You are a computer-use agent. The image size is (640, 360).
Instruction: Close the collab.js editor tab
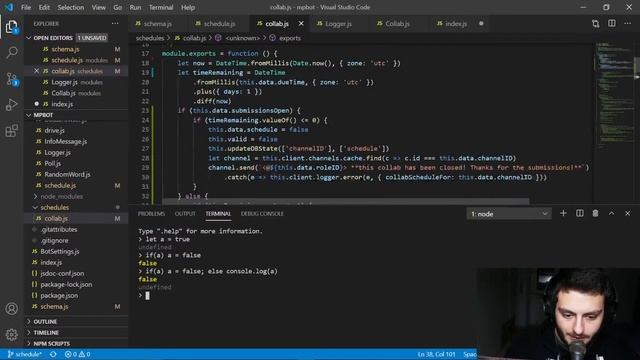pyautogui.click(x=301, y=24)
